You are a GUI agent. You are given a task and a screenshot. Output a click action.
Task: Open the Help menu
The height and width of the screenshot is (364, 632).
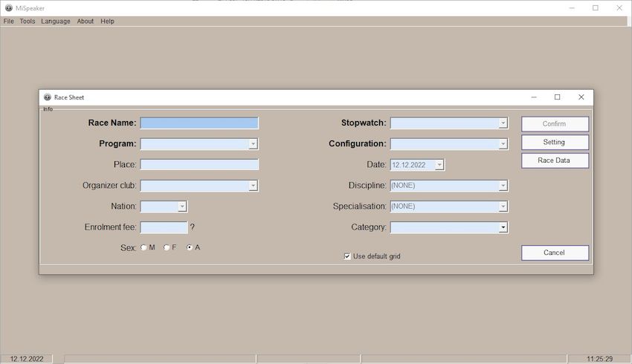point(107,22)
